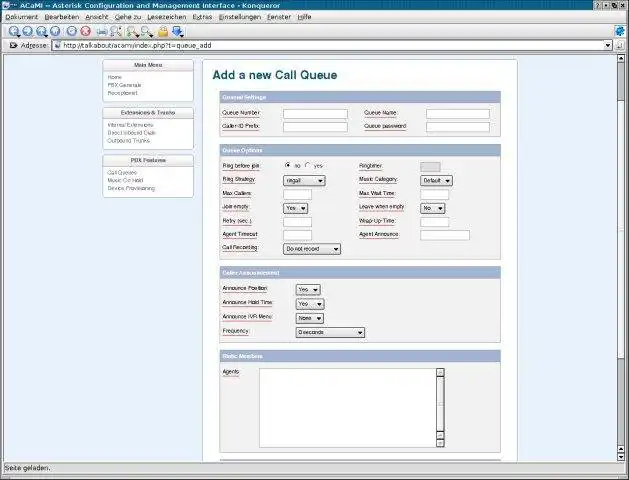This screenshot has width=629, height=480.
Task: Select 'no' for Ring before join
Action: pos(288,165)
